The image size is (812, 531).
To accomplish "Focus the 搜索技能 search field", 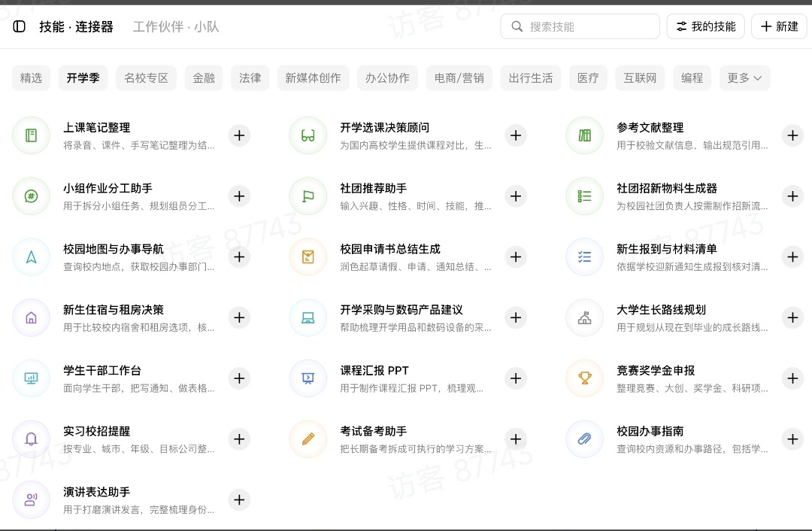I will 580,26.
